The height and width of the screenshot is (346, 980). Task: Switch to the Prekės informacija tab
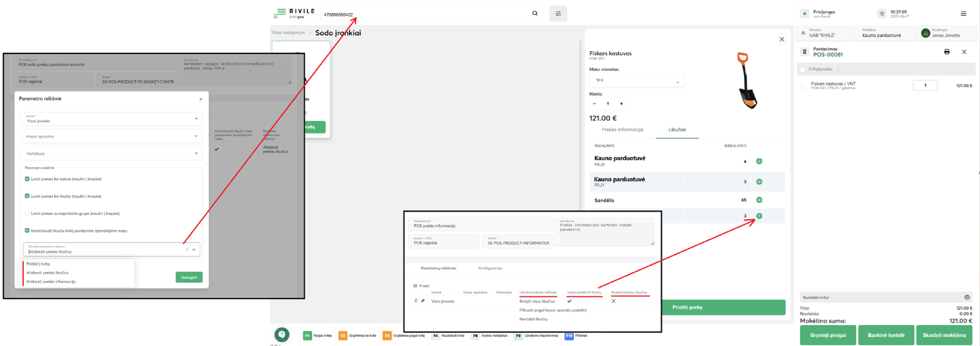[622, 130]
